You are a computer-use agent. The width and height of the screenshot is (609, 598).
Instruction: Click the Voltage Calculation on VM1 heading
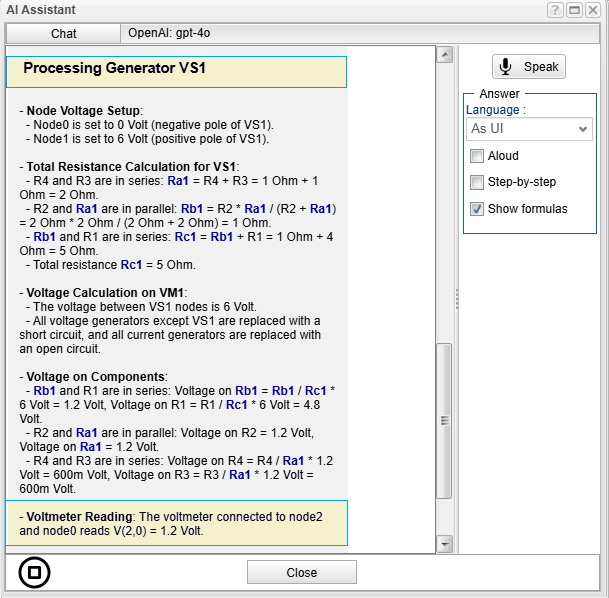103,293
